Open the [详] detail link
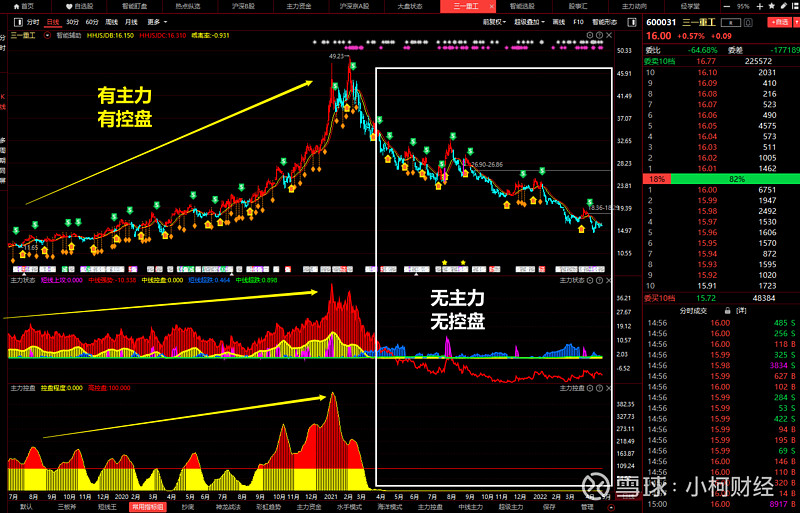Image resolution: width=800 pixels, height=513 pixels. point(741,310)
